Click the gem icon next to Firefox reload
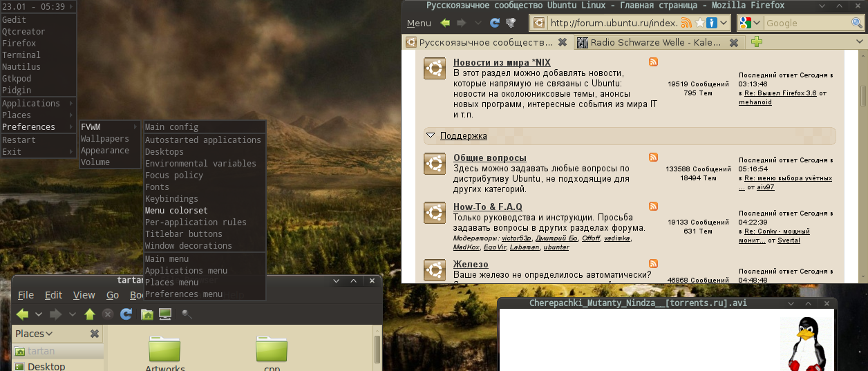The height and width of the screenshot is (371, 868). [x=511, y=23]
